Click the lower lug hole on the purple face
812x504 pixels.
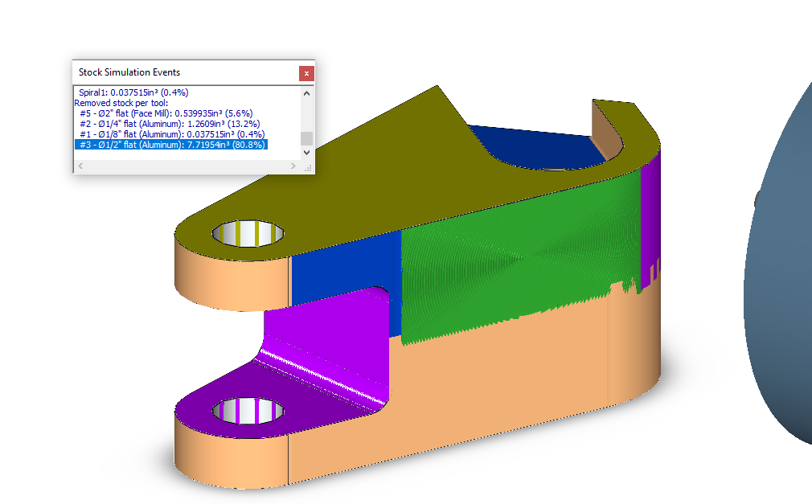click(x=248, y=411)
